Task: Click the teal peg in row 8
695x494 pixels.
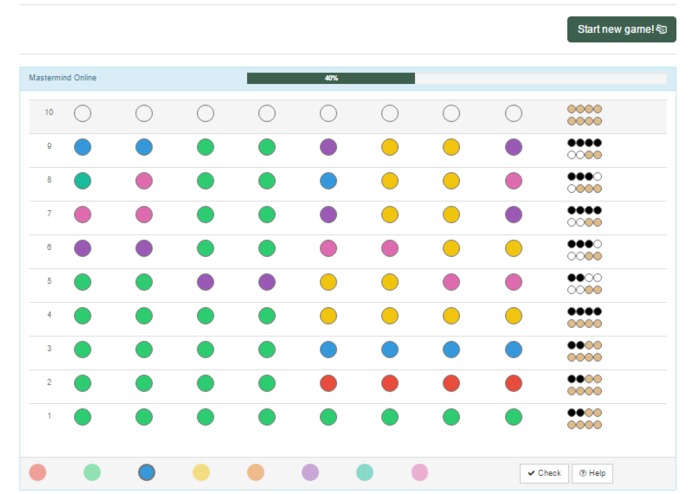Action: pyautogui.click(x=82, y=181)
